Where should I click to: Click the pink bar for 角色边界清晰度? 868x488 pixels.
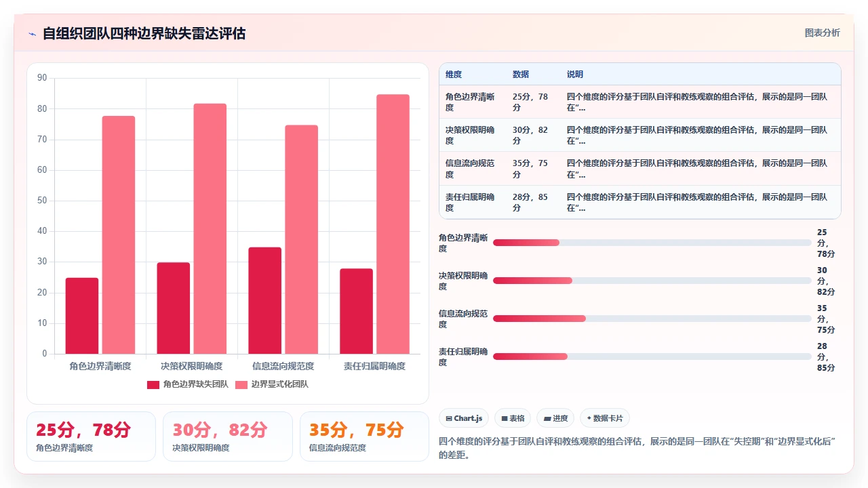(119, 235)
